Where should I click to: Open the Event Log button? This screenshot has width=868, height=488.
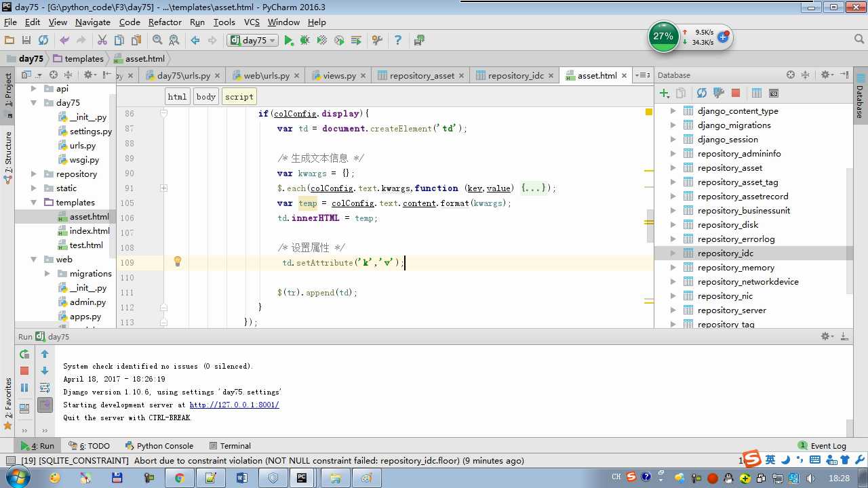point(822,446)
